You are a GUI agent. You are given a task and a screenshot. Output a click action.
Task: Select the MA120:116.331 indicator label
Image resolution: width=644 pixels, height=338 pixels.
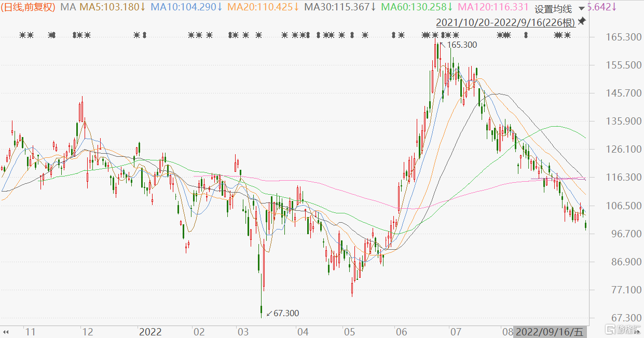click(x=494, y=7)
